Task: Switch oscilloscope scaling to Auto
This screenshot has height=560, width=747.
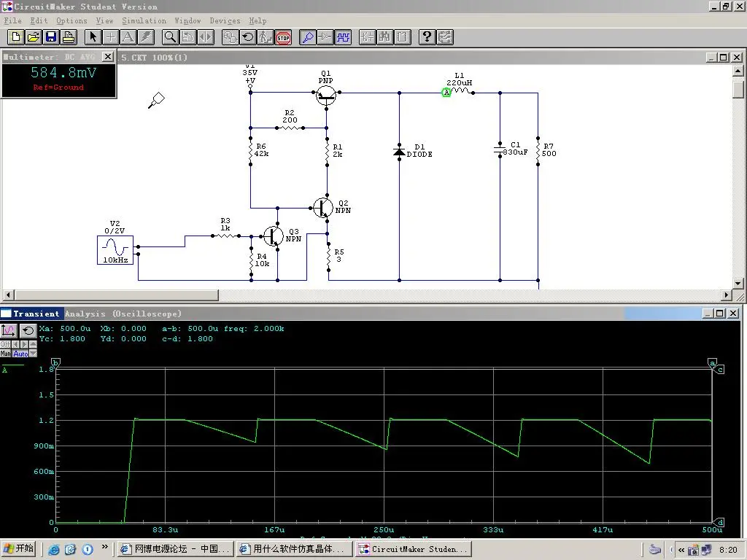Action: pyautogui.click(x=20, y=354)
